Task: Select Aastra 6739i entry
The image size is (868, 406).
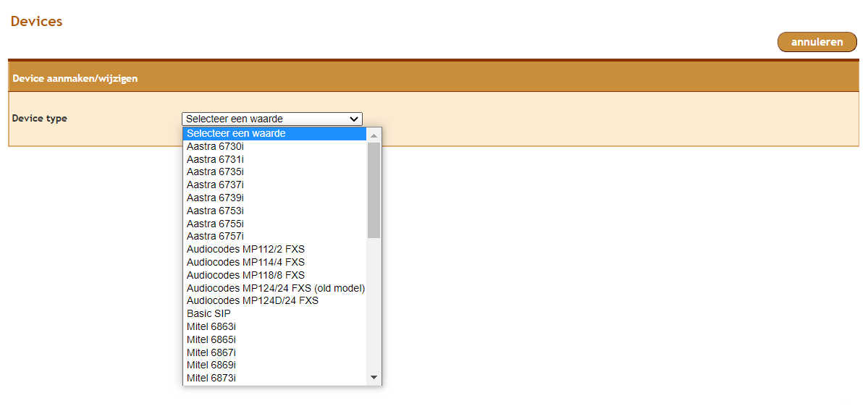Action: tap(274, 198)
